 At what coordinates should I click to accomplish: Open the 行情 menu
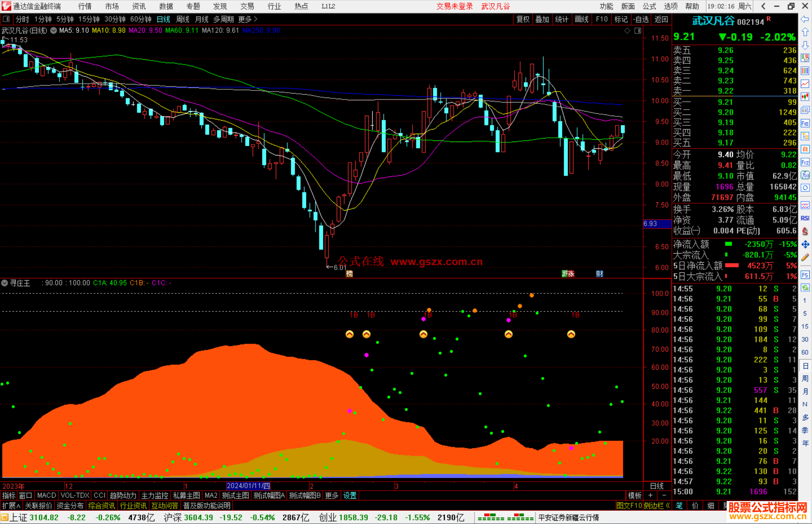point(85,6)
